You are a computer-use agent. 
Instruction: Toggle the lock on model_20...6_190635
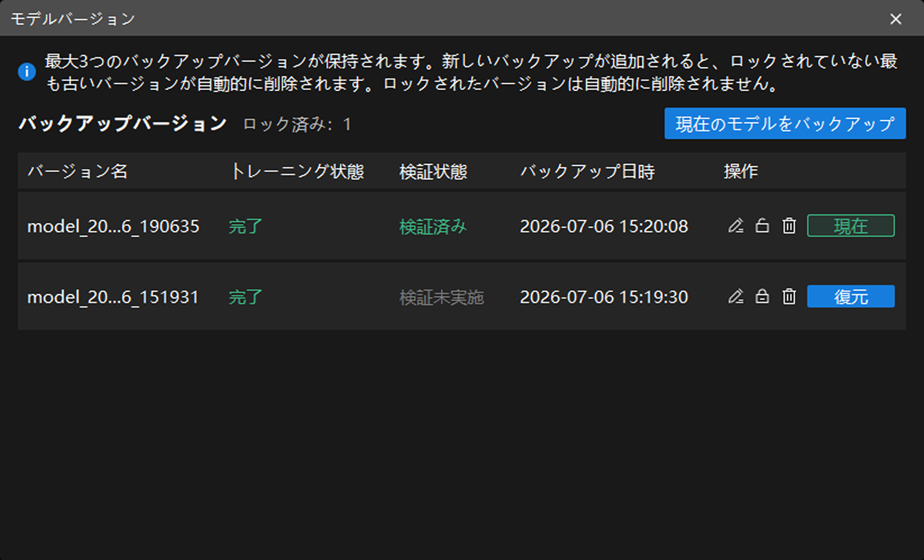pos(762,226)
